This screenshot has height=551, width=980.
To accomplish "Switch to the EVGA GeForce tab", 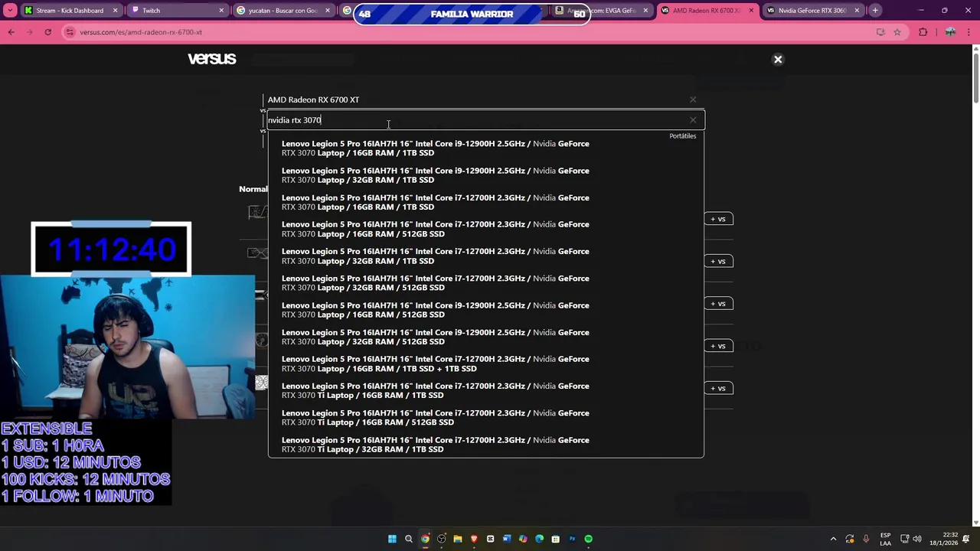I will click(601, 11).
